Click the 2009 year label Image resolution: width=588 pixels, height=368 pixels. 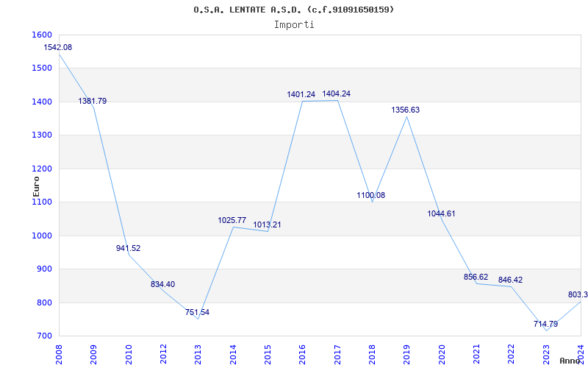point(94,355)
